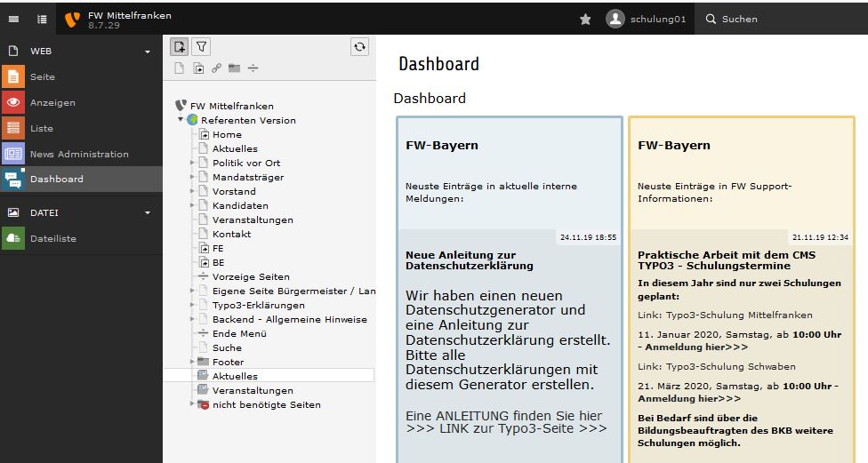Click the globe icon of Referenten Version
868x463 pixels.
click(193, 119)
